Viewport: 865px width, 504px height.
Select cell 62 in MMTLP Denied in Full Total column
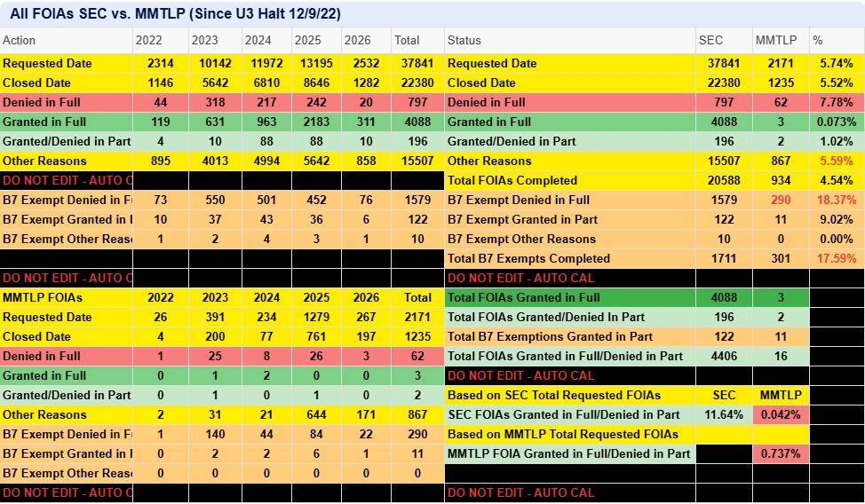[x=417, y=356]
